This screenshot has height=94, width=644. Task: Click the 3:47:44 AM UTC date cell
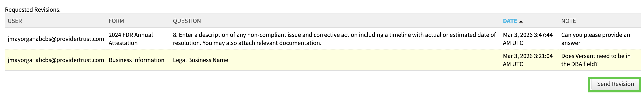coord(527,39)
